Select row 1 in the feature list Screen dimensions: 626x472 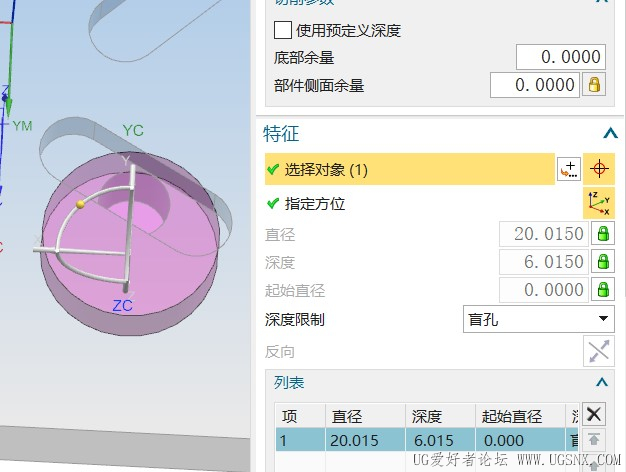click(x=427, y=440)
